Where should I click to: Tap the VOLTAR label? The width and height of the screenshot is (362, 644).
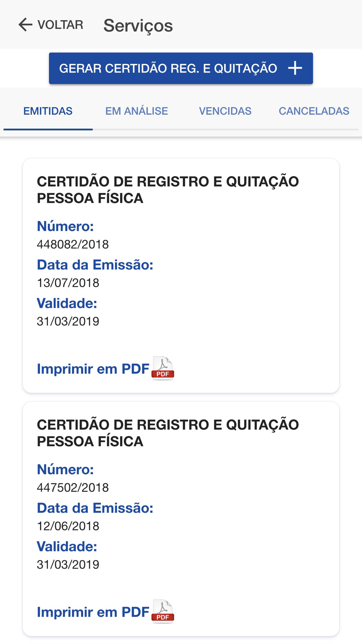[x=60, y=25]
